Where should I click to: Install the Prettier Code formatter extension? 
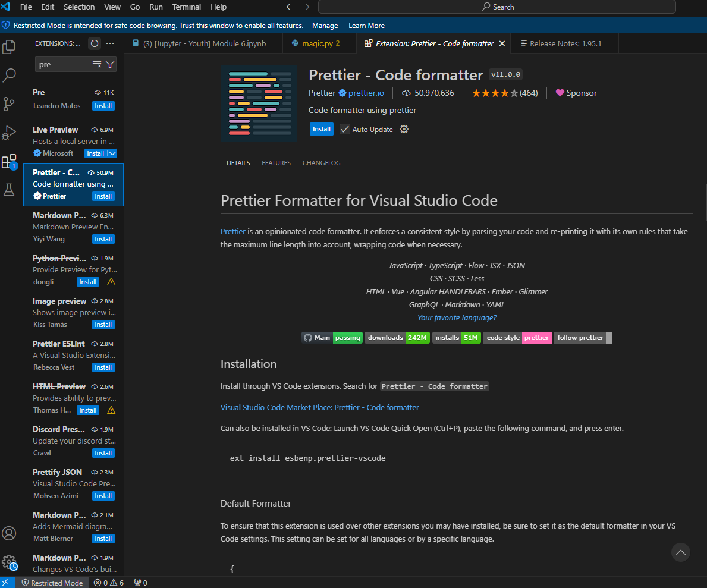[321, 129]
